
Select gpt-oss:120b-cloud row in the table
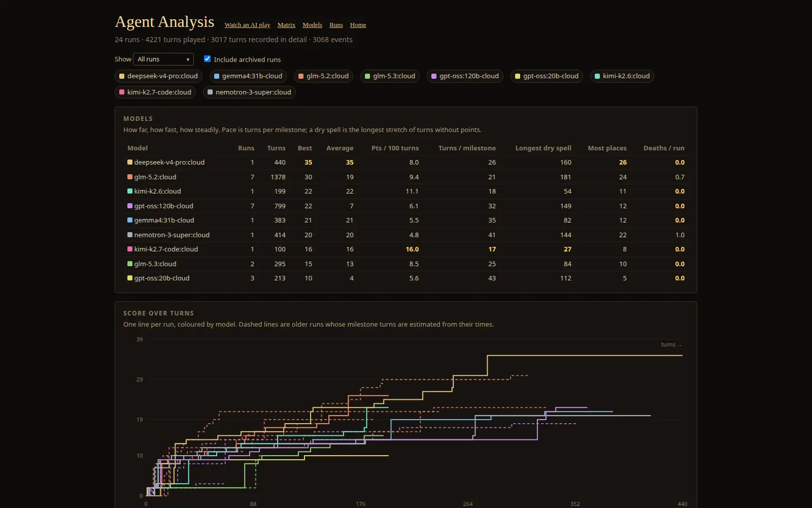tap(406, 206)
